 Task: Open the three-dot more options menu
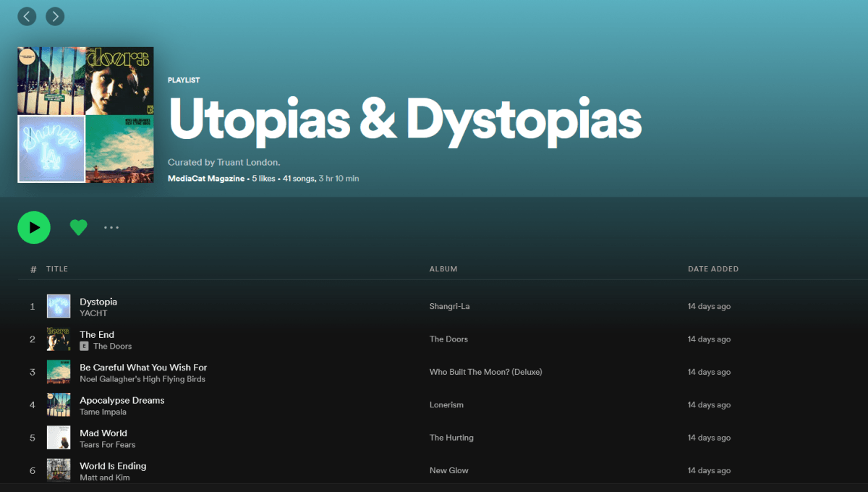111,227
